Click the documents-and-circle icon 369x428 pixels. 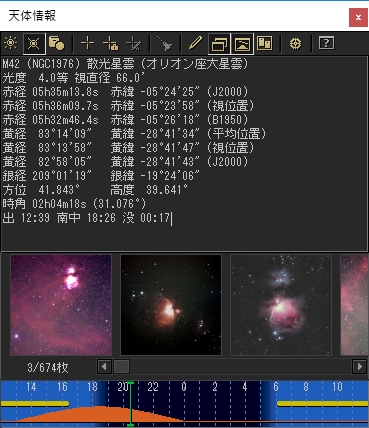pos(56,43)
